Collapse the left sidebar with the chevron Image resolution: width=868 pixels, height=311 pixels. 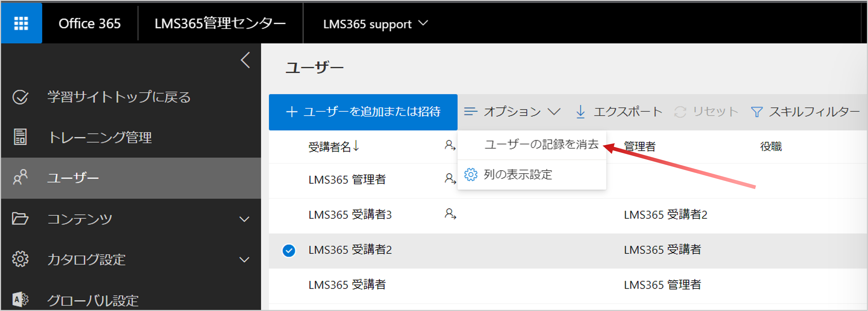[x=246, y=60]
